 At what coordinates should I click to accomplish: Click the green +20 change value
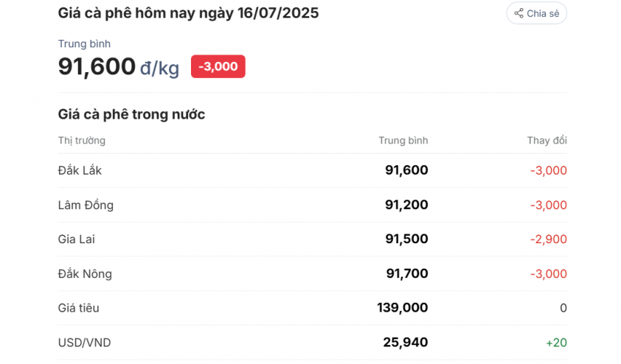(x=556, y=343)
